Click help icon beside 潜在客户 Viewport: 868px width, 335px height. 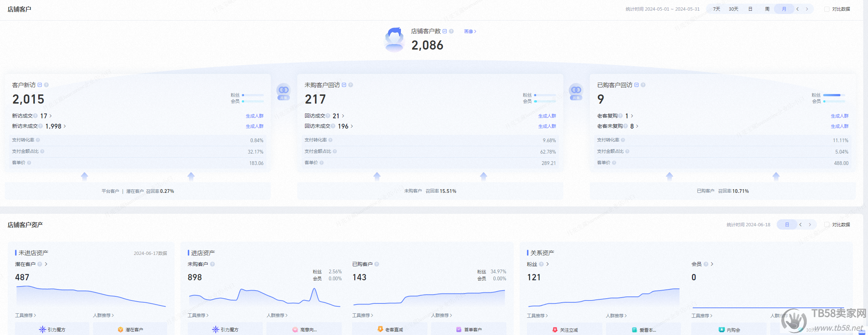tap(40, 264)
